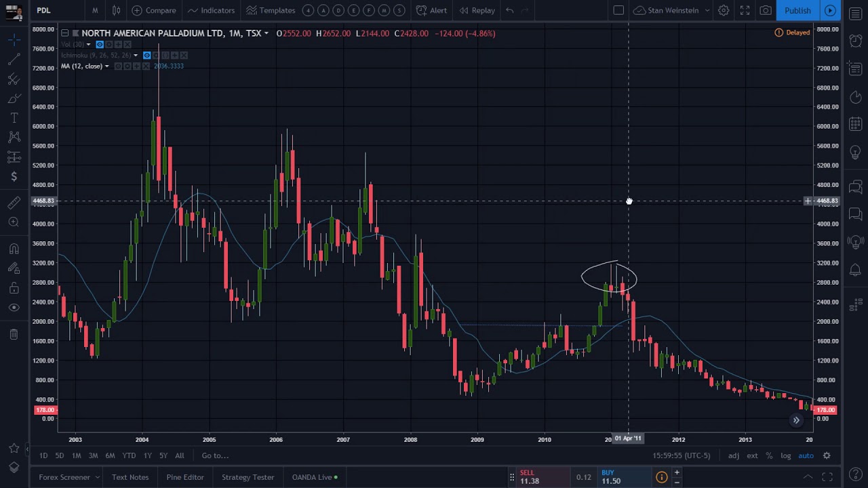The image size is (868, 488).
Task: Open chart settings gear in top toolbar
Action: coord(724,10)
